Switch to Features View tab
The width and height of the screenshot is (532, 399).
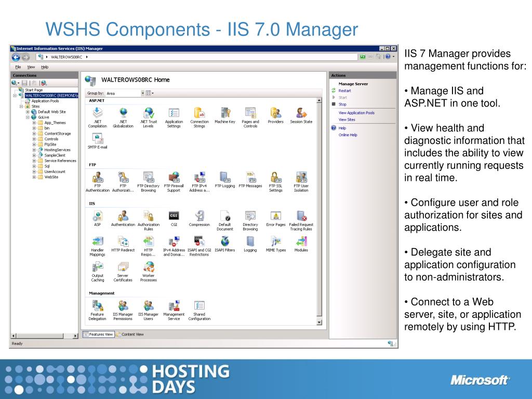[x=98, y=335]
